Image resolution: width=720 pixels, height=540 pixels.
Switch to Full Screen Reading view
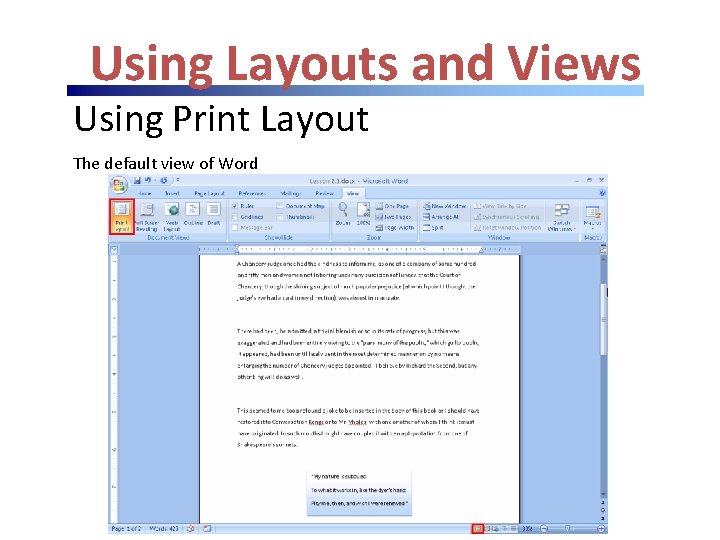click(146, 217)
